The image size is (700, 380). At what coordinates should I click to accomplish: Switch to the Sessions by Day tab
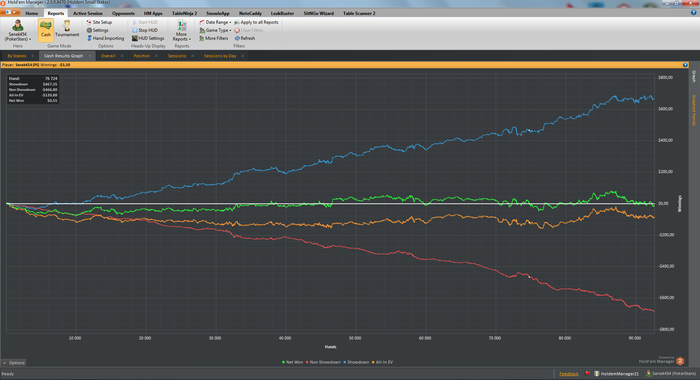pyautogui.click(x=220, y=56)
